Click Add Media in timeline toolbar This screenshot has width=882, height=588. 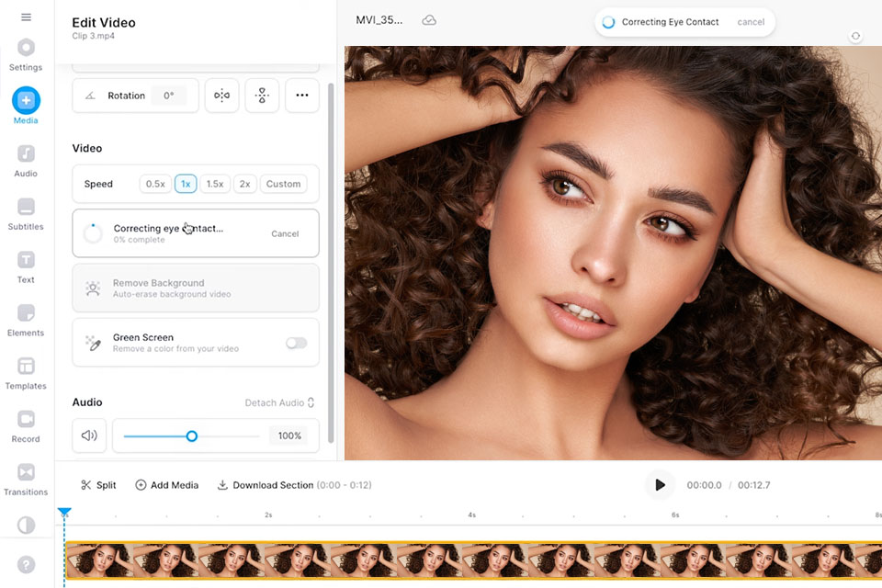coord(167,485)
